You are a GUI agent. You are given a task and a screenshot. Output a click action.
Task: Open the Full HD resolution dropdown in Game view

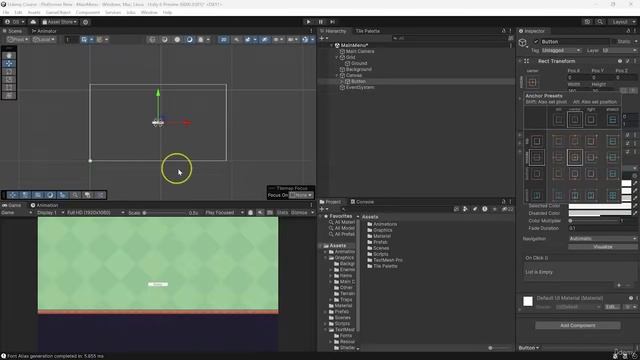(x=96, y=213)
